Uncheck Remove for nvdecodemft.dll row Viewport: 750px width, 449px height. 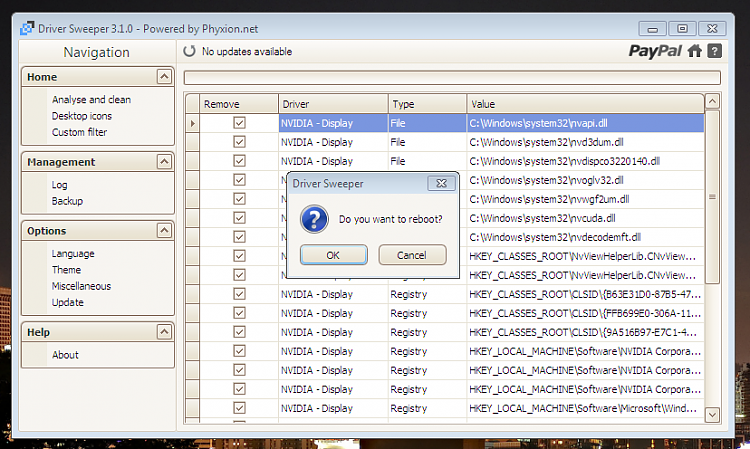point(239,237)
